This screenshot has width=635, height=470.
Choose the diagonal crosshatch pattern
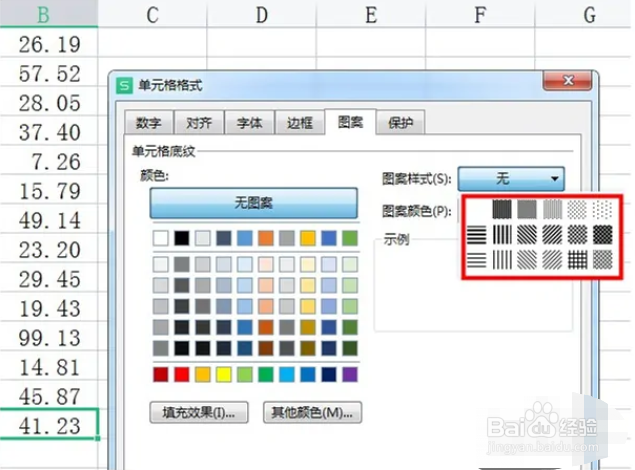(577, 235)
